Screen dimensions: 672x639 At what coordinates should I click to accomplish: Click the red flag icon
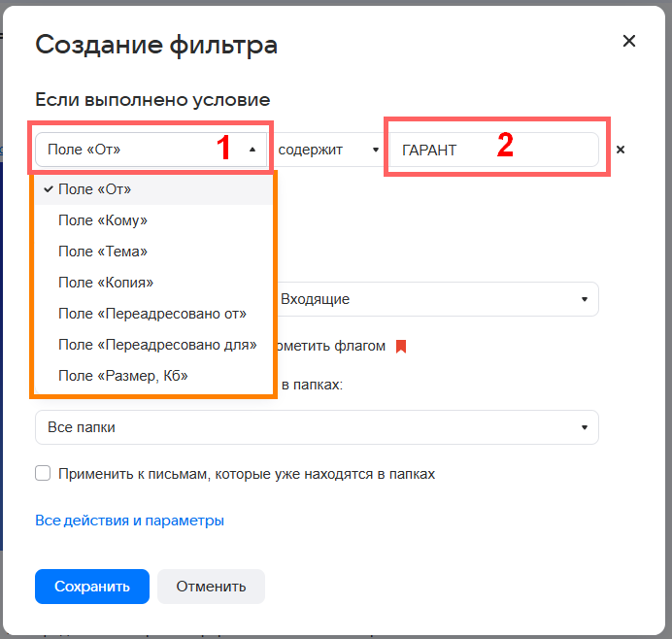click(401, 346)
